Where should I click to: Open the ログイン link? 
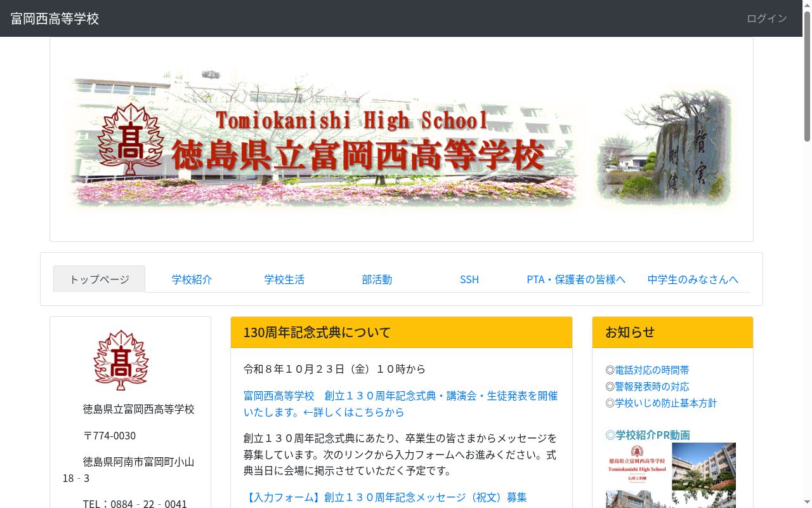click(x=766, y=18)
